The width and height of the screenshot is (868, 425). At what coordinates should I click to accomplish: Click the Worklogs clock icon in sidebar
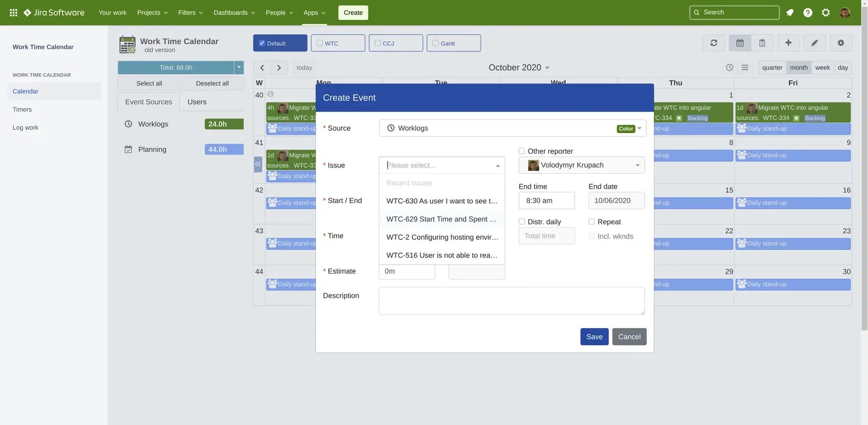click(128, 123)
